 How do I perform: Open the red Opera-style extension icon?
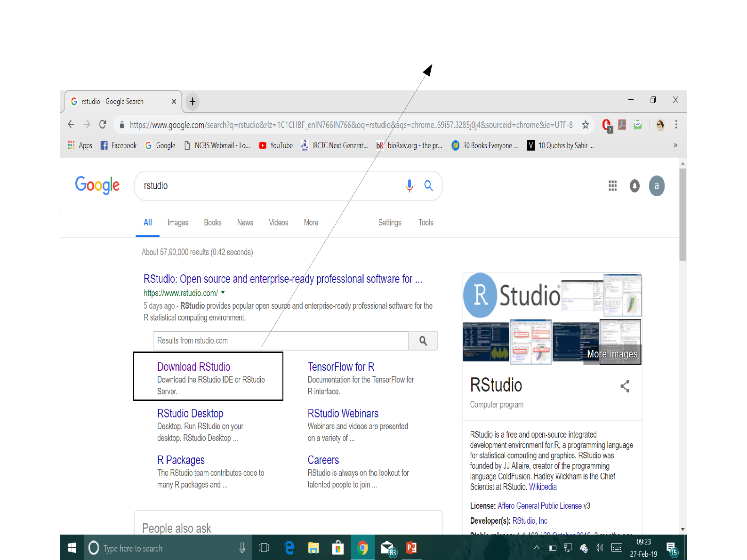pyautogui.click(x=607, y=125)
